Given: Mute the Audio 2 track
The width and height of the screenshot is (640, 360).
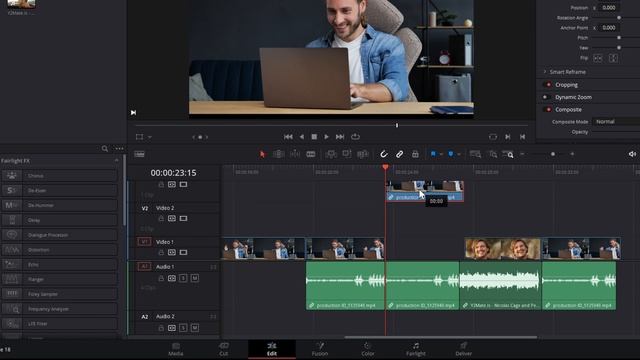Looking at the screenshot, I should point(195,328).
